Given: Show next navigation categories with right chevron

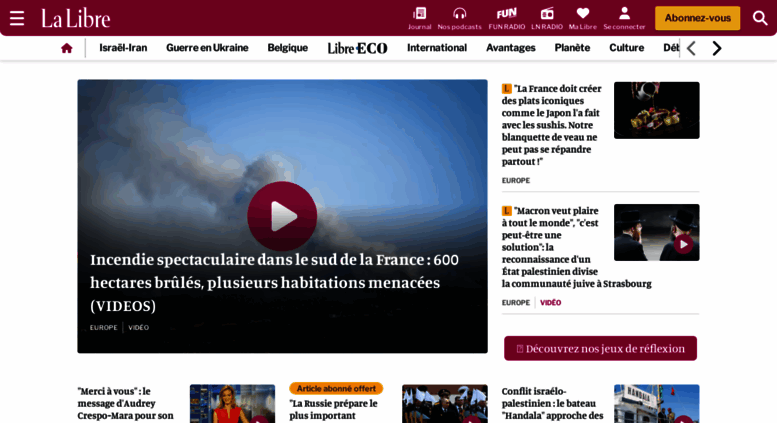Looking at the screenshot, I should click(717, 48).
